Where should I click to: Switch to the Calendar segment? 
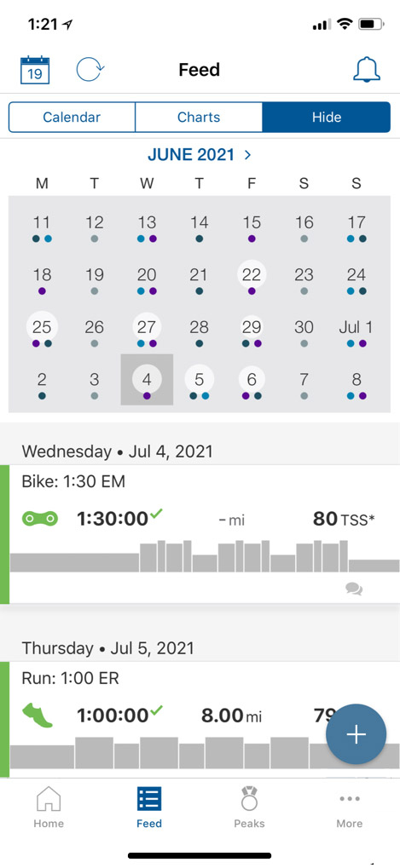coord(72,118)
